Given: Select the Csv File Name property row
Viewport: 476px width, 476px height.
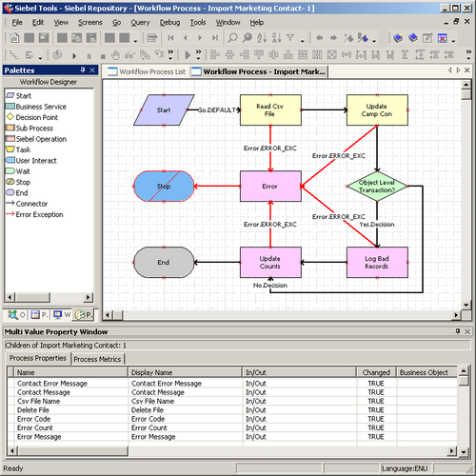Looking at the screenshot, I should (x=232, y=401).
